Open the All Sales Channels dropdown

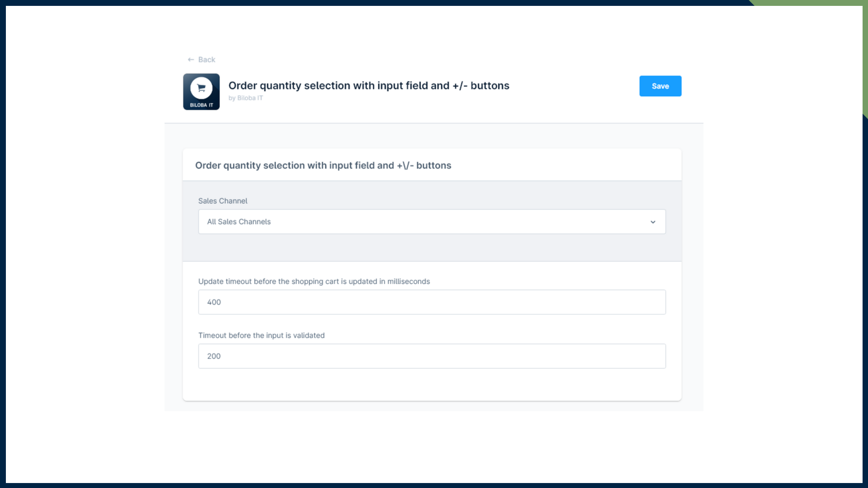[x=432, y=222]
